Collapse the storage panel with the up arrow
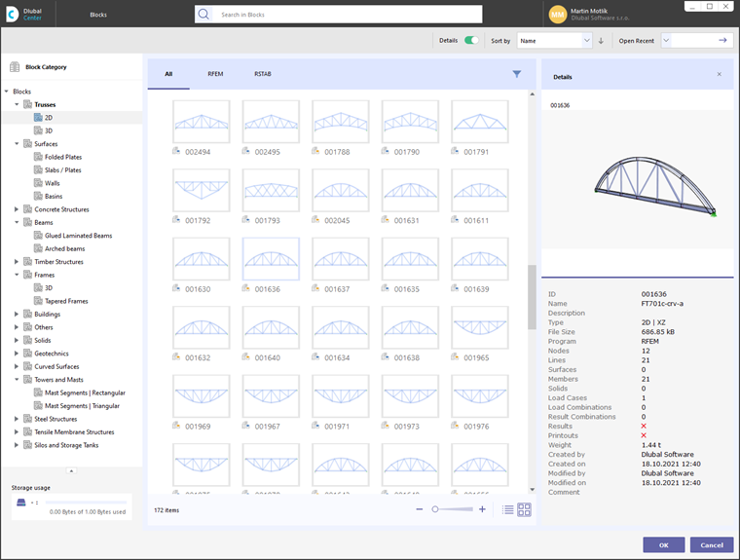 [71, 470]
